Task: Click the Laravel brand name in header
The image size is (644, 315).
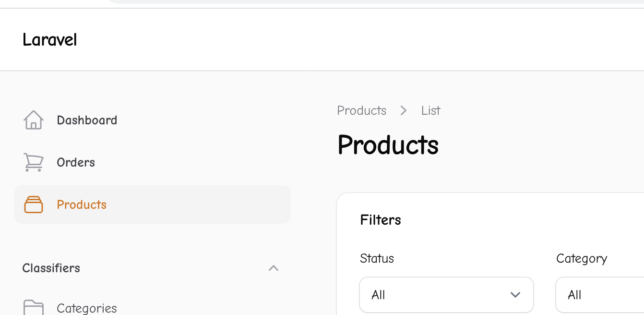Action: [50, 40]
